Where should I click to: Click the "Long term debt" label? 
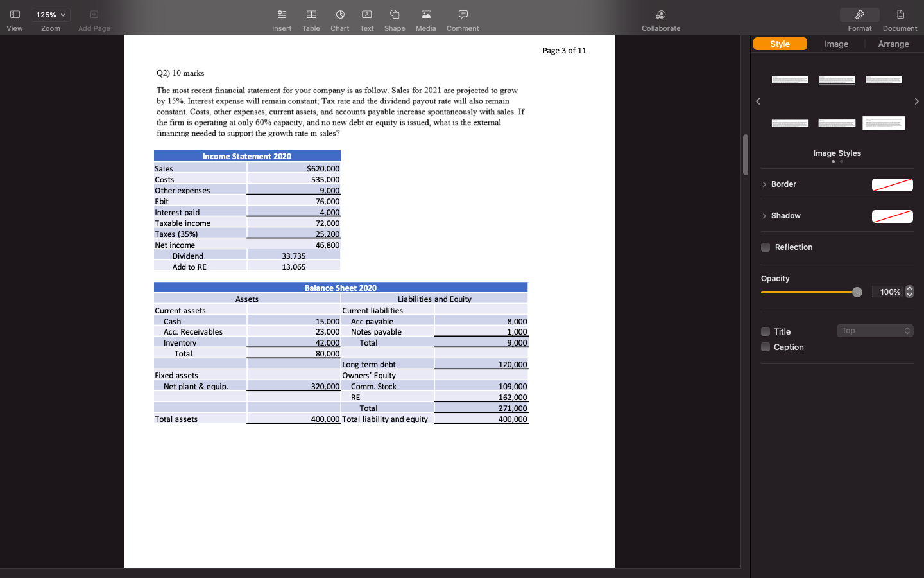coord(369,365)
